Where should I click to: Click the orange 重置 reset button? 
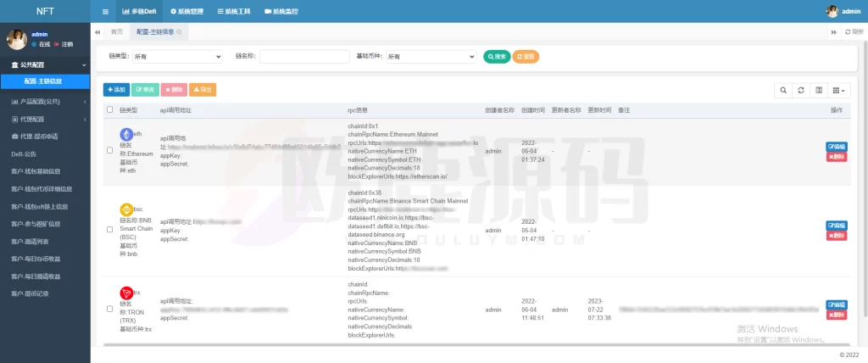point(526,57)
